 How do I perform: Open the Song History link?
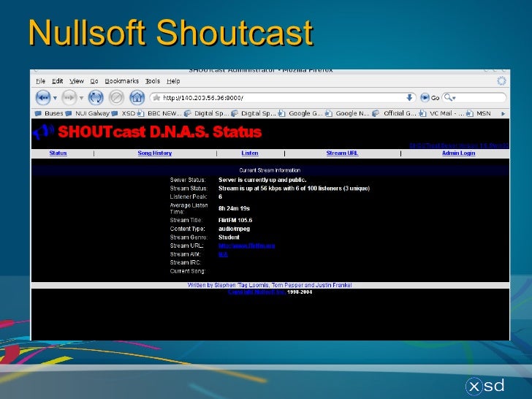click(x=155, y=153)
